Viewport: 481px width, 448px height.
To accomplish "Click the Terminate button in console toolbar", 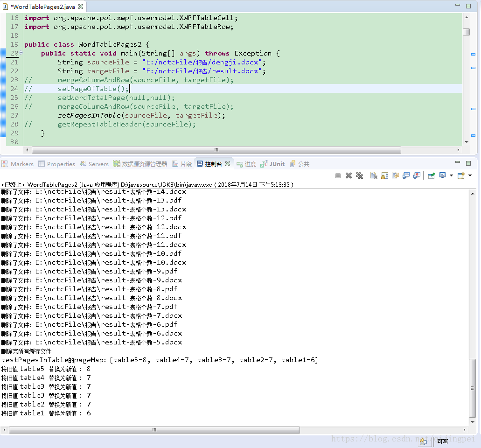I will (x=338, y=176).
